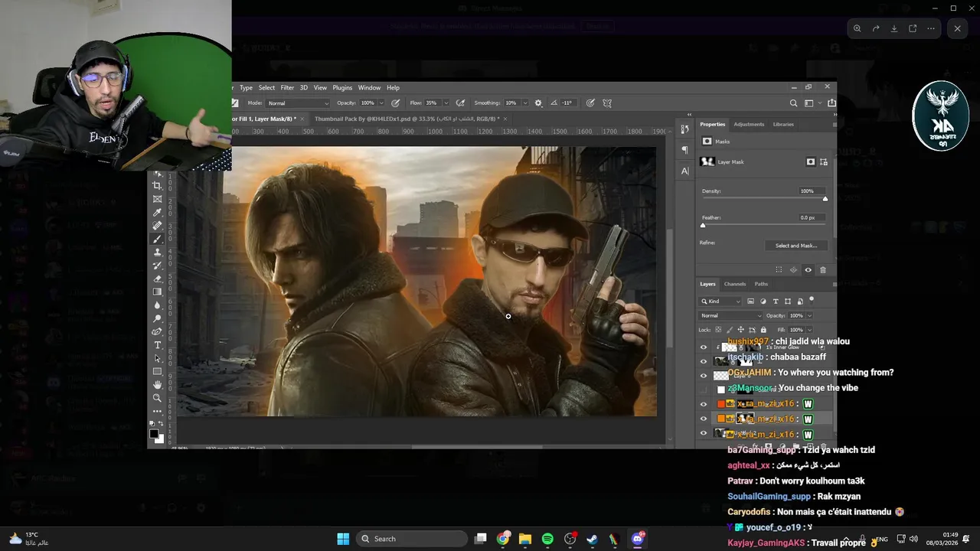
Task: Select the Zoom tool
Action: (x=158, y=398)
